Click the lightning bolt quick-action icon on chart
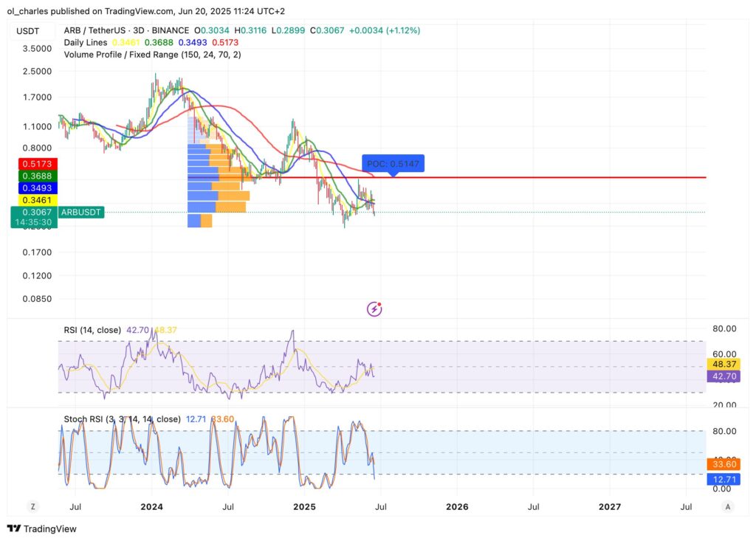The image size is (756, 541). [374, 309]
